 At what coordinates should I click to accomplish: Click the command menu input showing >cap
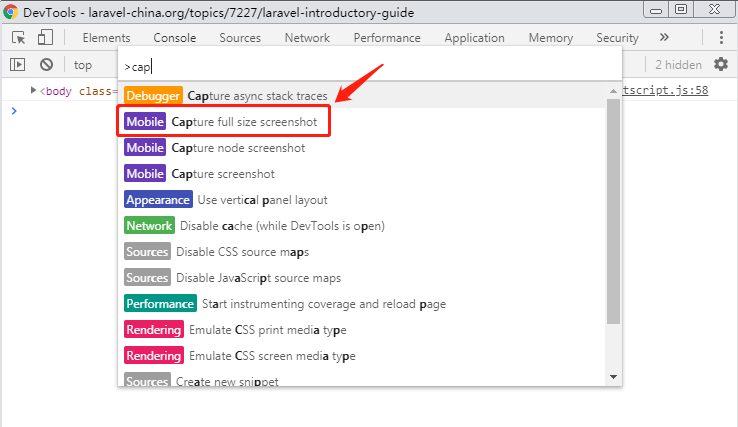click(369, 67)
